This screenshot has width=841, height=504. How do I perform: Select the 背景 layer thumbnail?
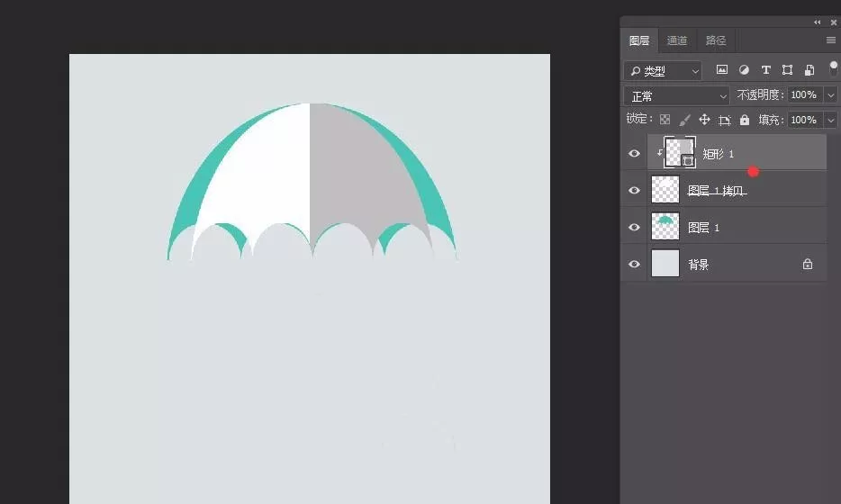point(665,264)
